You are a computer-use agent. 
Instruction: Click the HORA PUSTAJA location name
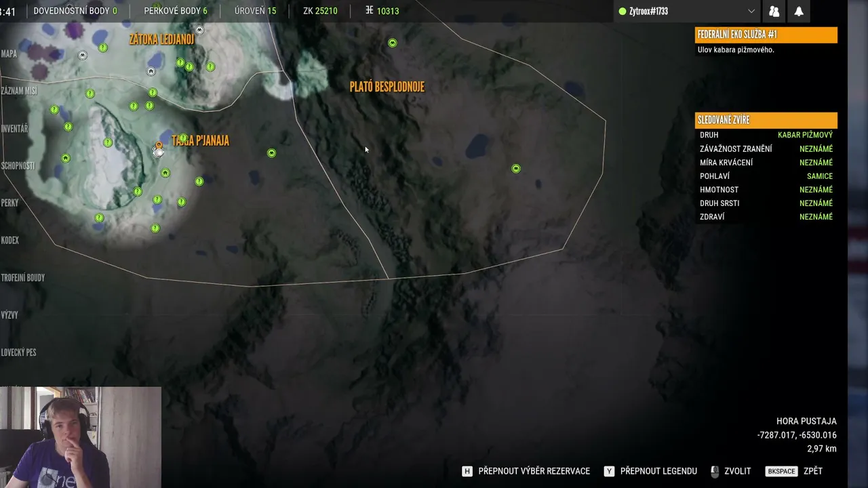point(806,422)
